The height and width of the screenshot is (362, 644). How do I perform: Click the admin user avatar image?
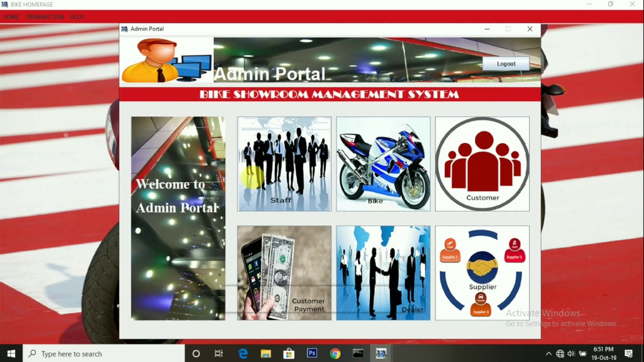pyautogui.click(x=167, y=60)
